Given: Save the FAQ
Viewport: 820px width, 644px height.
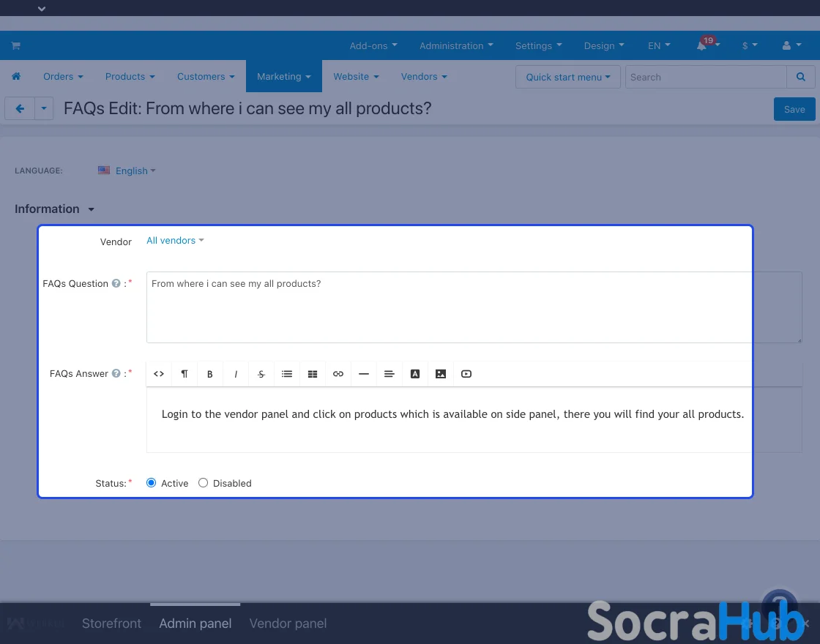Looking at the screenshot, I should (794, 109).
